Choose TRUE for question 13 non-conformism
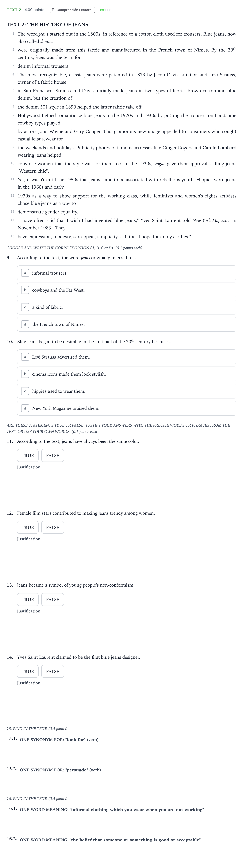This screenshot has height=868, width=243. (28, 600)
